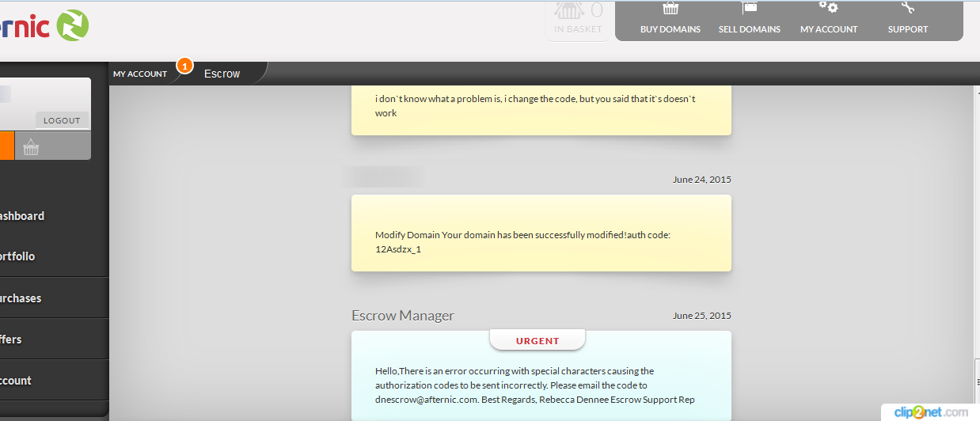The width and height of the screenshot is (980, 421).
Task: Click the Sell Domains flag icon
Action: coord(749,9)
